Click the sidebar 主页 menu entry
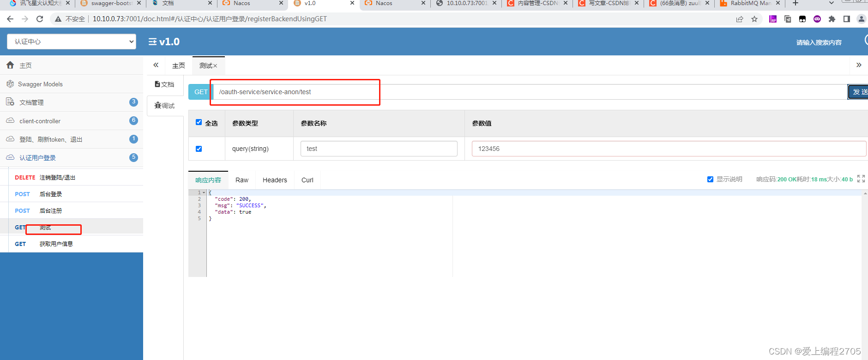 pos(72,65)
